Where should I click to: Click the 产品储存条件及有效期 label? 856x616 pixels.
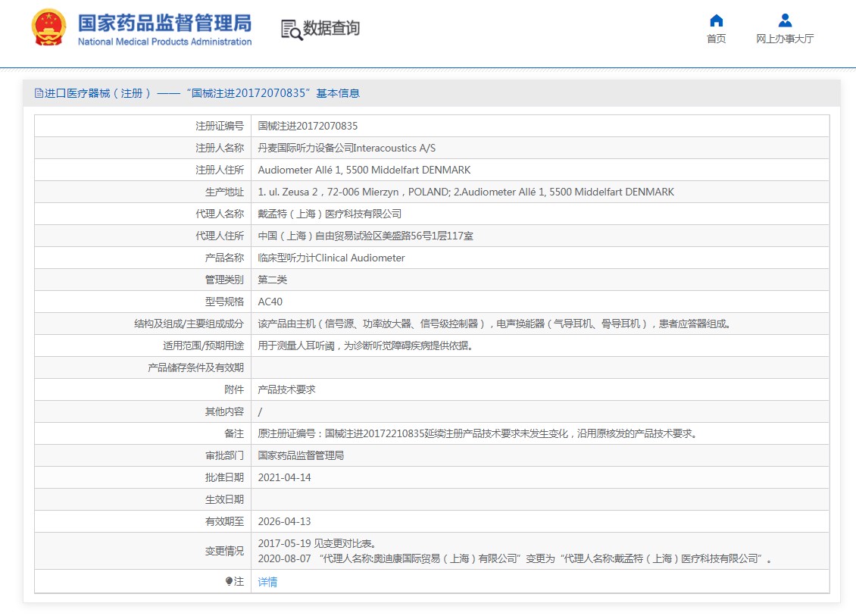pos(196,367)
